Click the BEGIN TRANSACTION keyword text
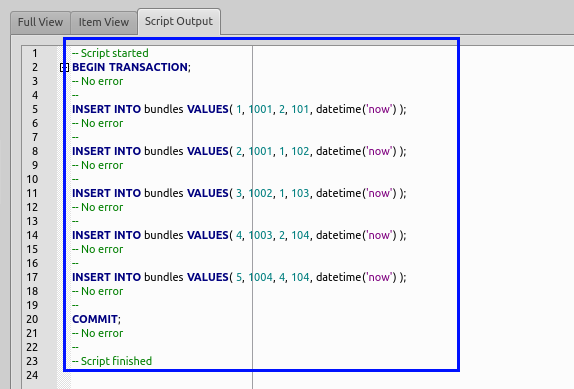The image size is (574, 389). click(x=130, y=67)
